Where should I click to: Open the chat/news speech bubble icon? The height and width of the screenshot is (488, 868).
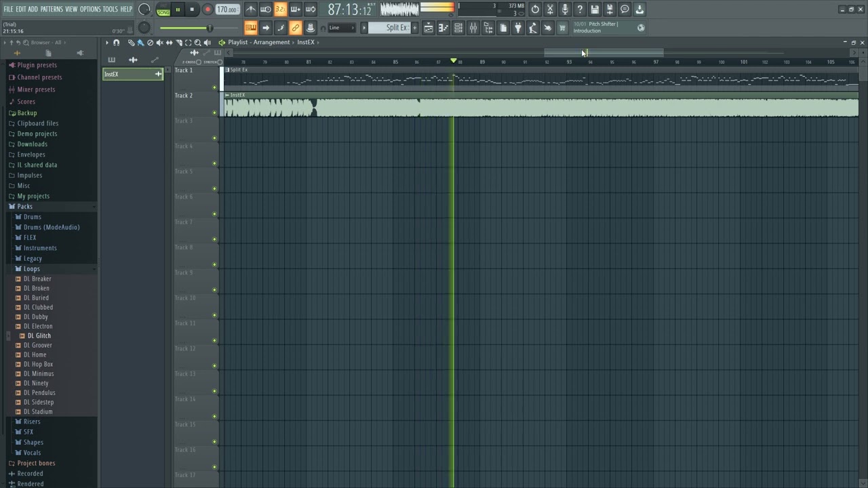coord(625,9)
